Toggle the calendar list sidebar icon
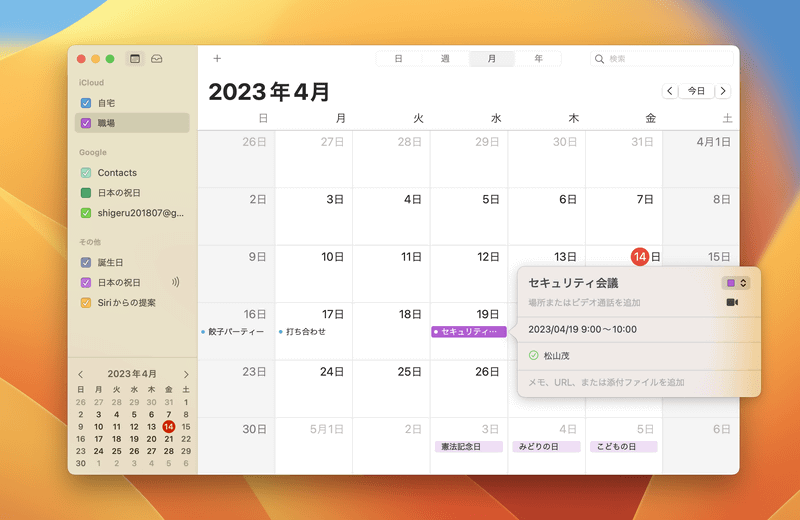Viewport: 800px width, 520px height. tap(135, 59)
